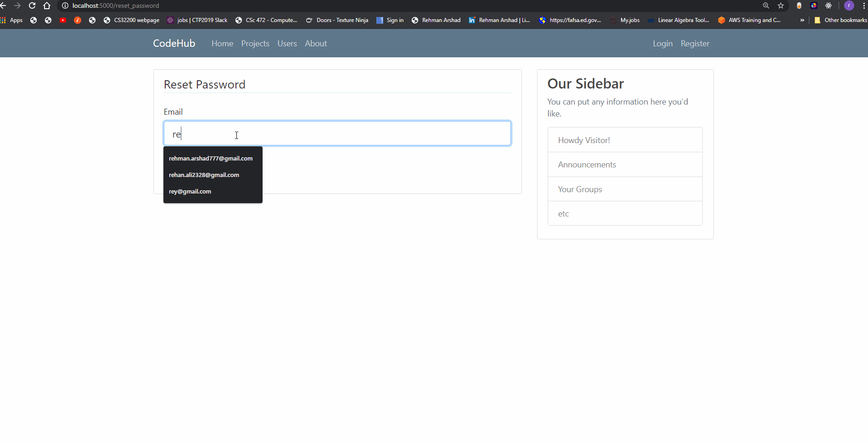
Task: View site information icon beside localhost URL
Action: coord(65,6)
